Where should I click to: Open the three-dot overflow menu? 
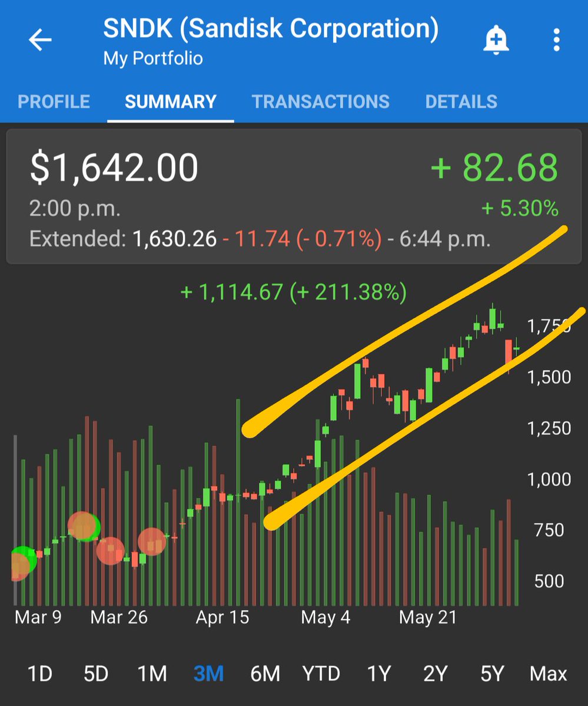point(556,40)
